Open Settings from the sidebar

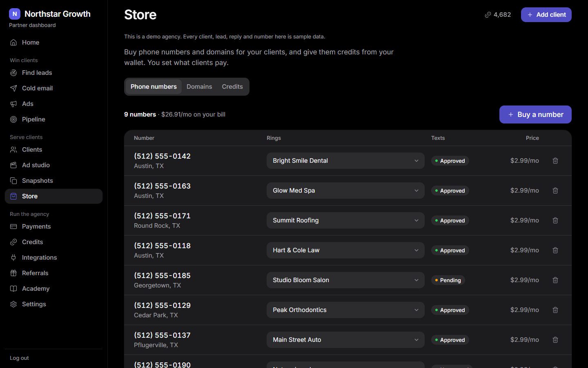[53, 304]
